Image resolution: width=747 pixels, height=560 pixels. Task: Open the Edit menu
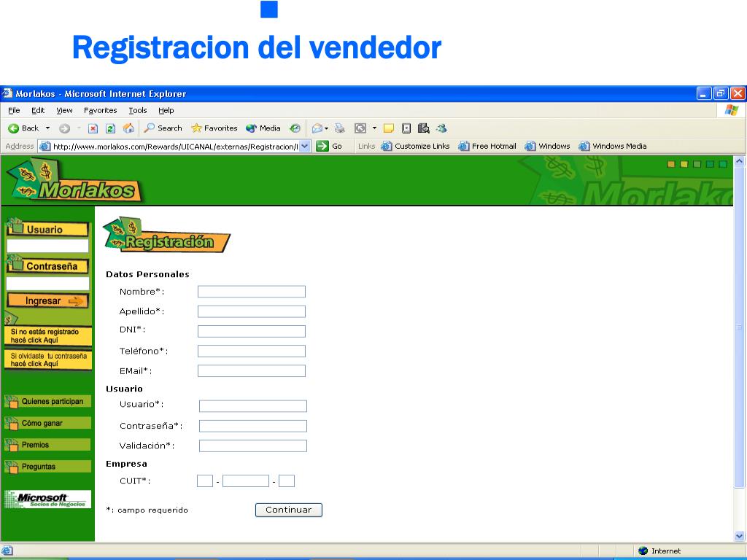(38, 111)
